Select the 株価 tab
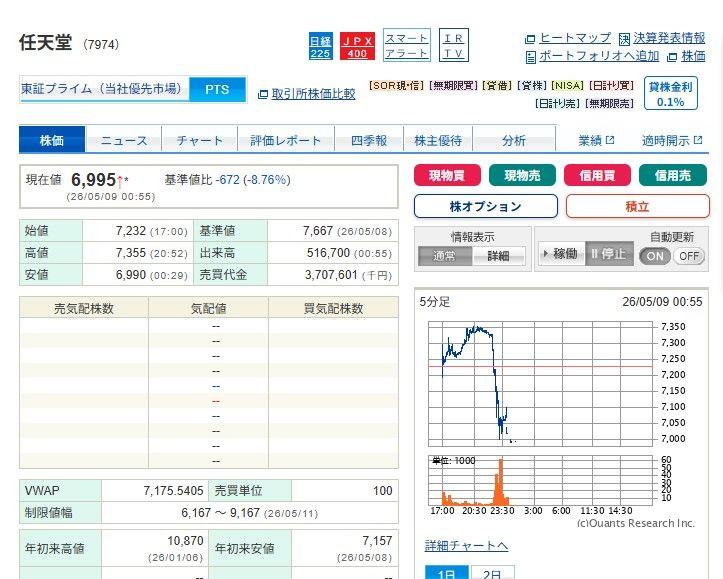 coord(52,140)
